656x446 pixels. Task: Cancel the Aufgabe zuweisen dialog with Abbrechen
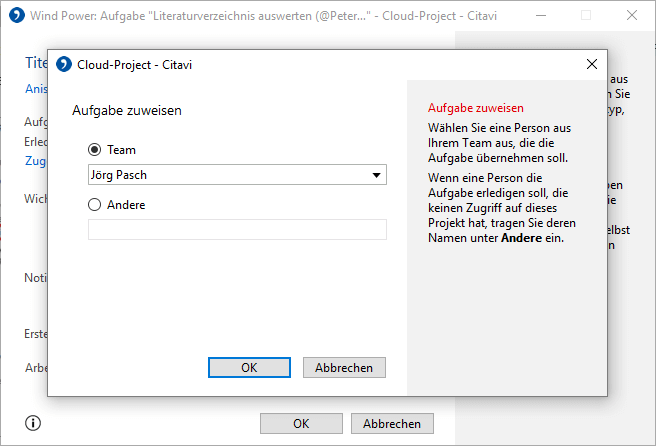[344, 367]
